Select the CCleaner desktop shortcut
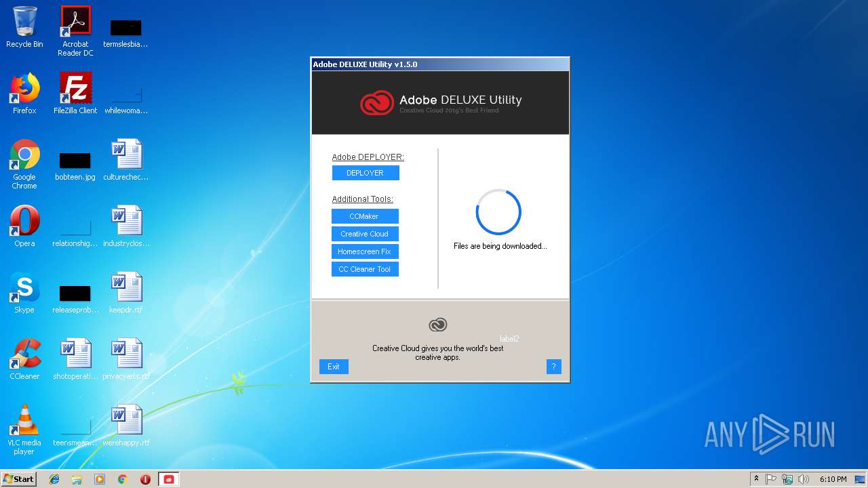This screenshot has width=868, height=488. pyautogui.click(x=24, y=359)
